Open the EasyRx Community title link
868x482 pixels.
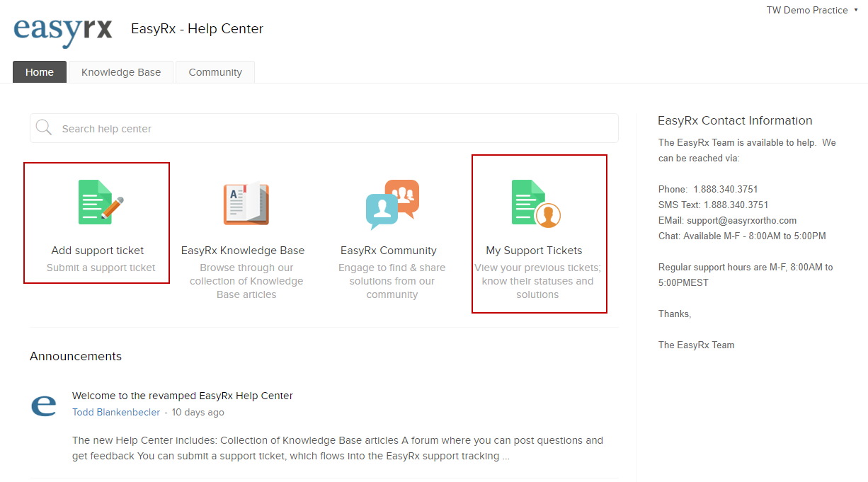point(389,251)
